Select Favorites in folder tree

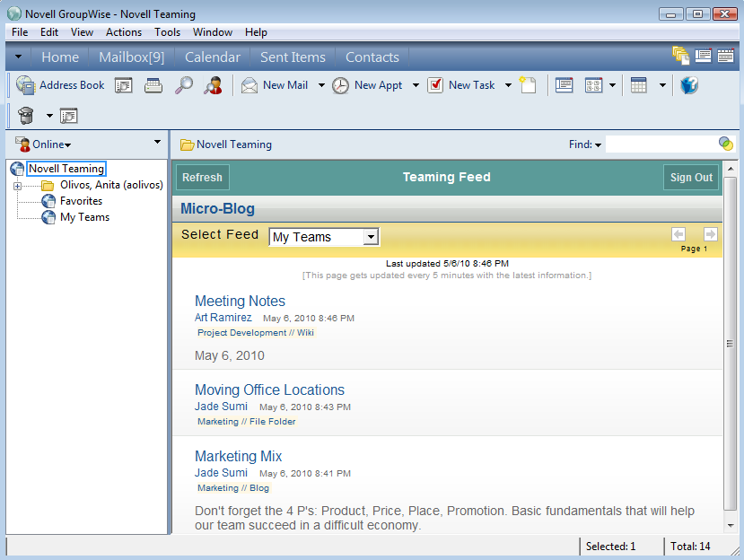81,201
